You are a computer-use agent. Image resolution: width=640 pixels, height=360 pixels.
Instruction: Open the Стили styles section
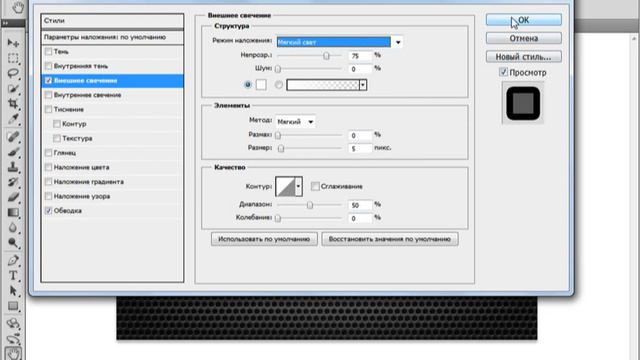pos(112,20)
